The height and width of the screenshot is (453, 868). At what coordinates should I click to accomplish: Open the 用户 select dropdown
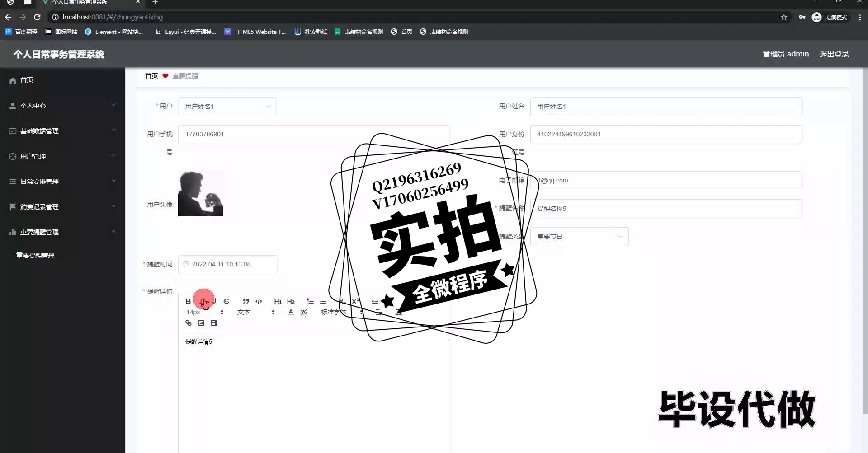click(x=227, y=106)
